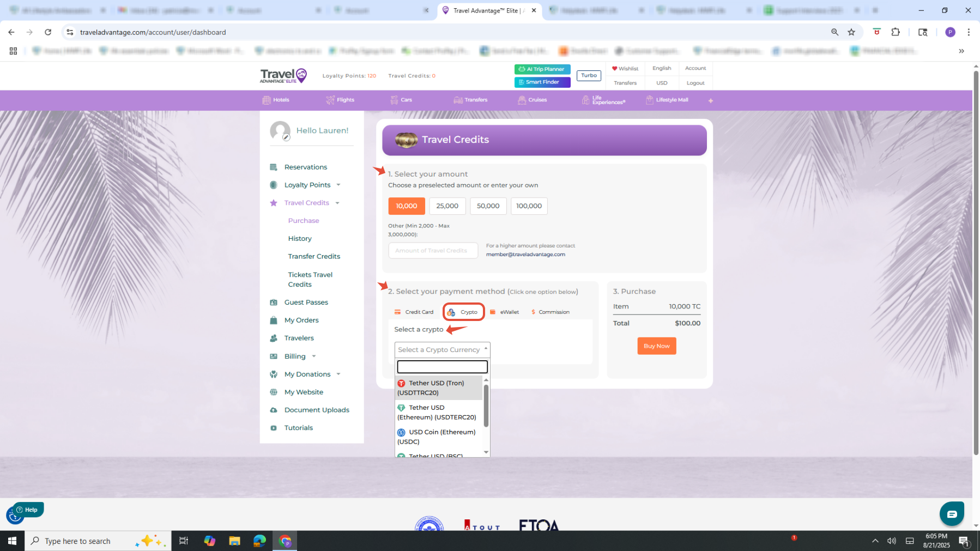This screenshot has width=980, height=551.
Task: Open Chrome extensions puzzle icon
Action: [896, 32]
